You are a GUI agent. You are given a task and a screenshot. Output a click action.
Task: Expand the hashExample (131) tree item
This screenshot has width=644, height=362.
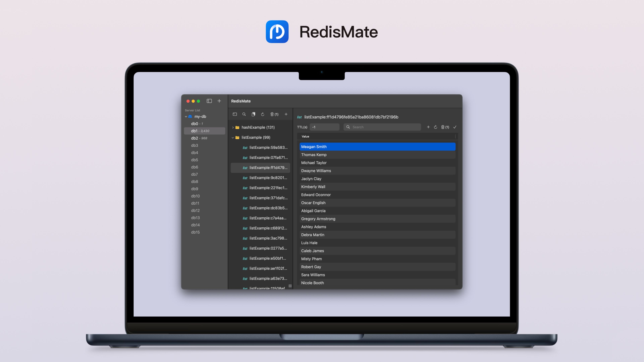pos(233,127)
